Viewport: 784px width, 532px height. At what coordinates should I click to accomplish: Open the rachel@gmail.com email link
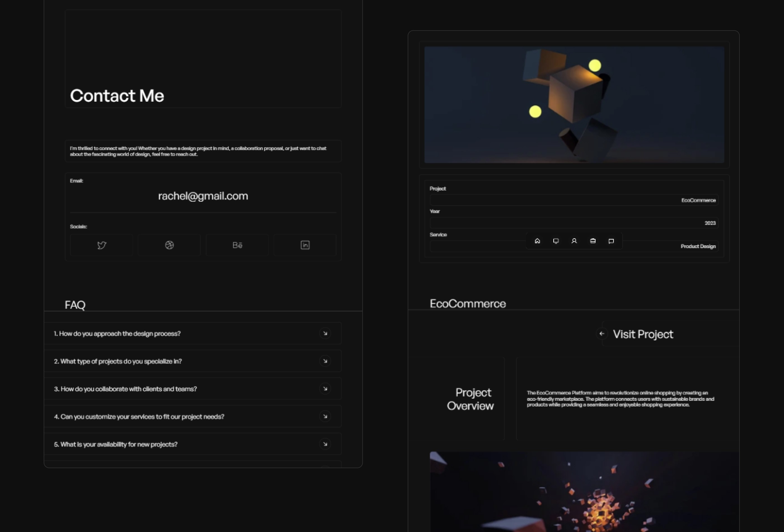click(203, 196)
